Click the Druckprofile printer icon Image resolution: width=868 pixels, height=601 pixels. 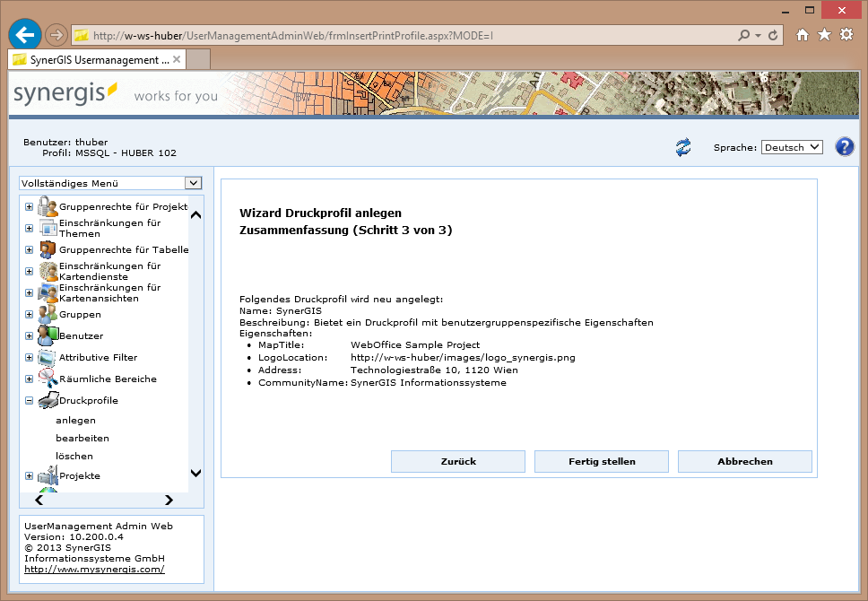click(x=48, y=401)
